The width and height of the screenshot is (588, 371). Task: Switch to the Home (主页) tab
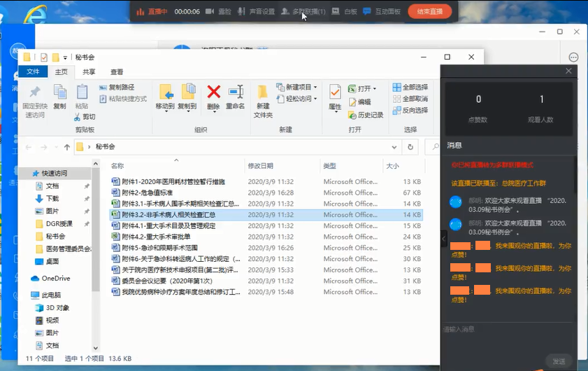click(x=61, y=71)
